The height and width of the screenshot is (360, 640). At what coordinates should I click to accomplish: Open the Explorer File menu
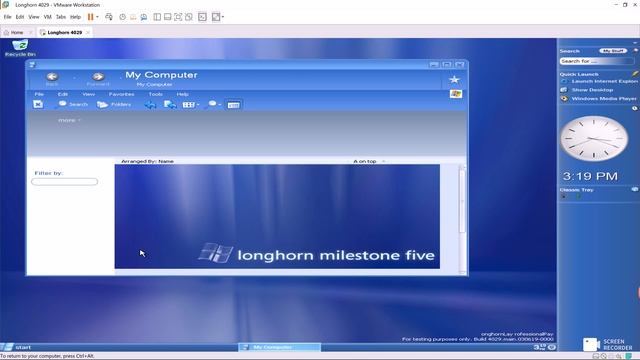39,94
